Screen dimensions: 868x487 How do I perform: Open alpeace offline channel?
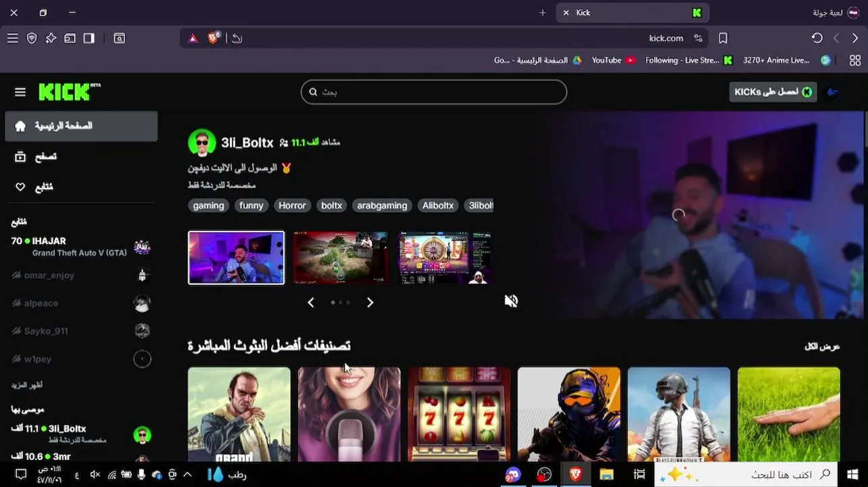pyautogui.click(x=81, y=303)
